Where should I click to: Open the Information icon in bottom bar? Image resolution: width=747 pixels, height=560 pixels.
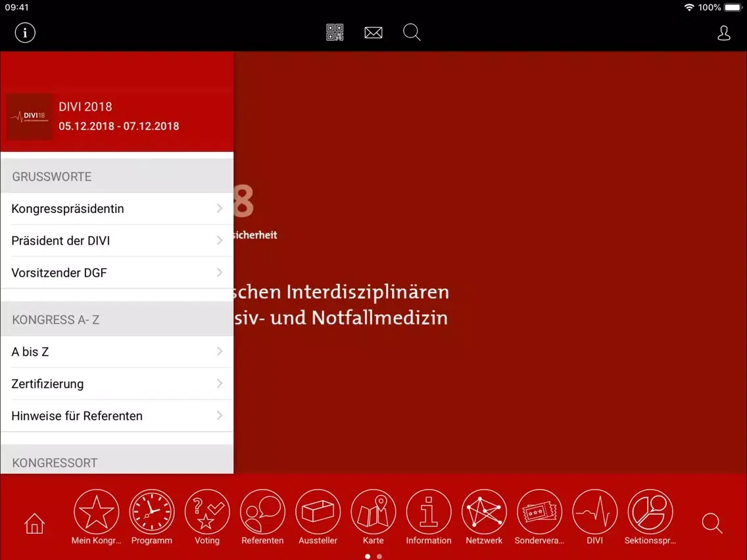click(x=428, y=512)
